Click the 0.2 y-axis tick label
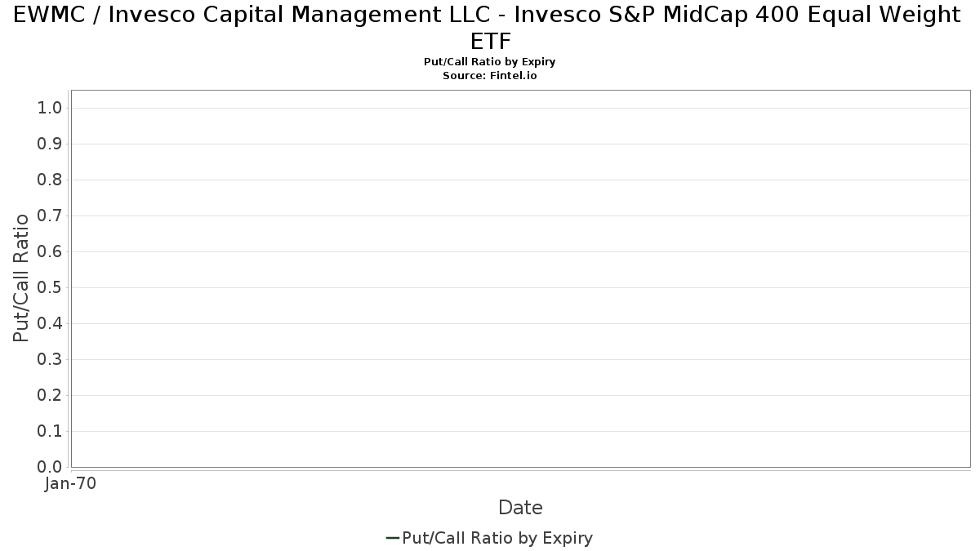This screenshot has height=551, width=980. pyautogui.click(x=50, y=395)
